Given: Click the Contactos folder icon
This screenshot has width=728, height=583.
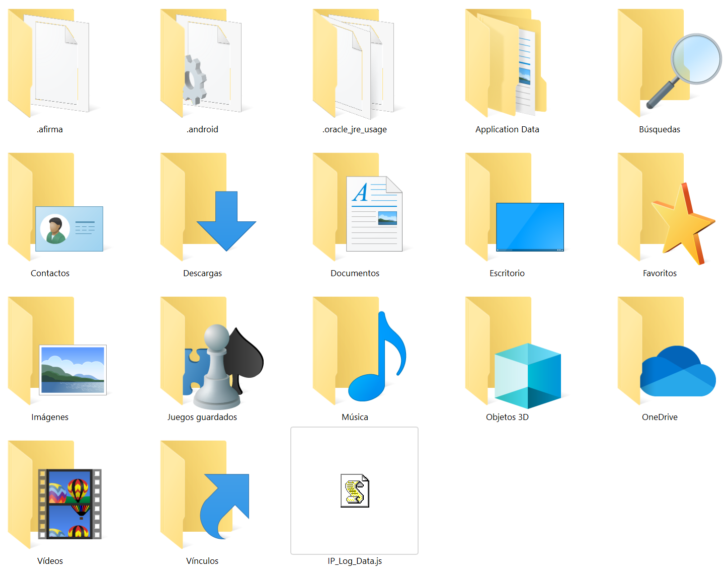Looking at the screenshot, I should click(x=49, y=207).
